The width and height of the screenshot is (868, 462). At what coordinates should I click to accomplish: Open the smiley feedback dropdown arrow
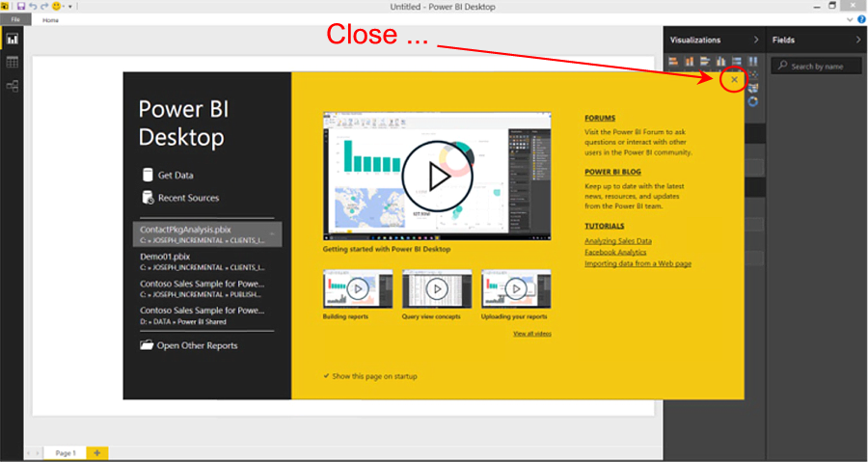(x=64, y=7)
